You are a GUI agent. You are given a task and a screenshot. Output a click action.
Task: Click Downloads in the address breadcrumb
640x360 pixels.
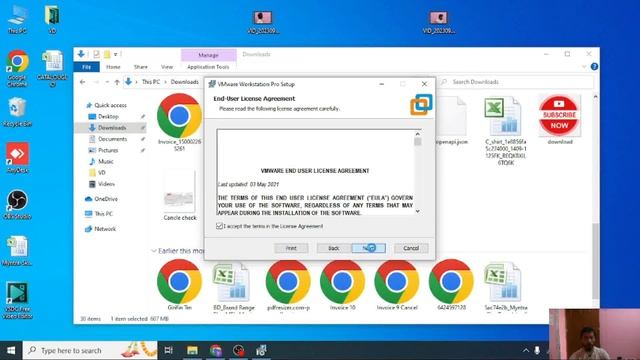(184, 82)
